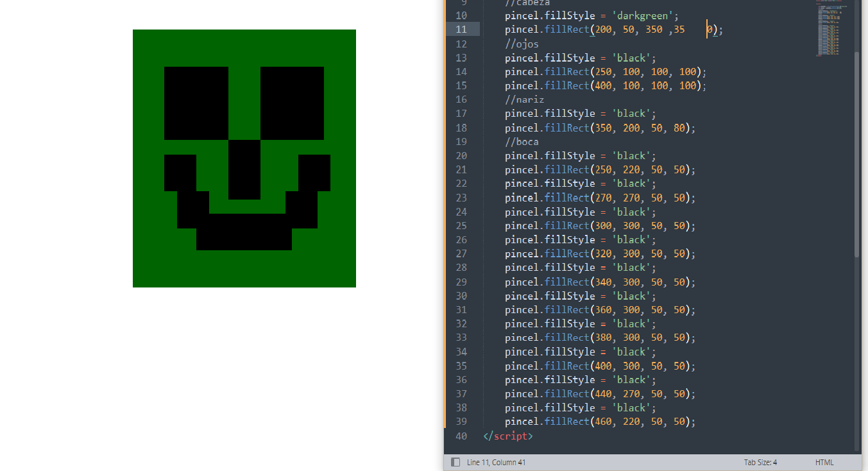This screenshot has width=868, height=471.
Task: Click gutter line number 32
Action: [461, 323]
